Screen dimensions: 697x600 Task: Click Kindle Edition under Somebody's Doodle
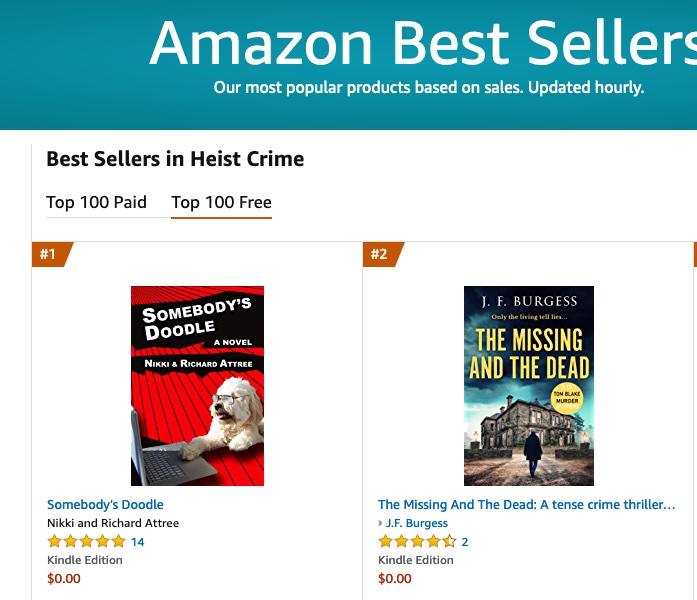click(85, 560)
